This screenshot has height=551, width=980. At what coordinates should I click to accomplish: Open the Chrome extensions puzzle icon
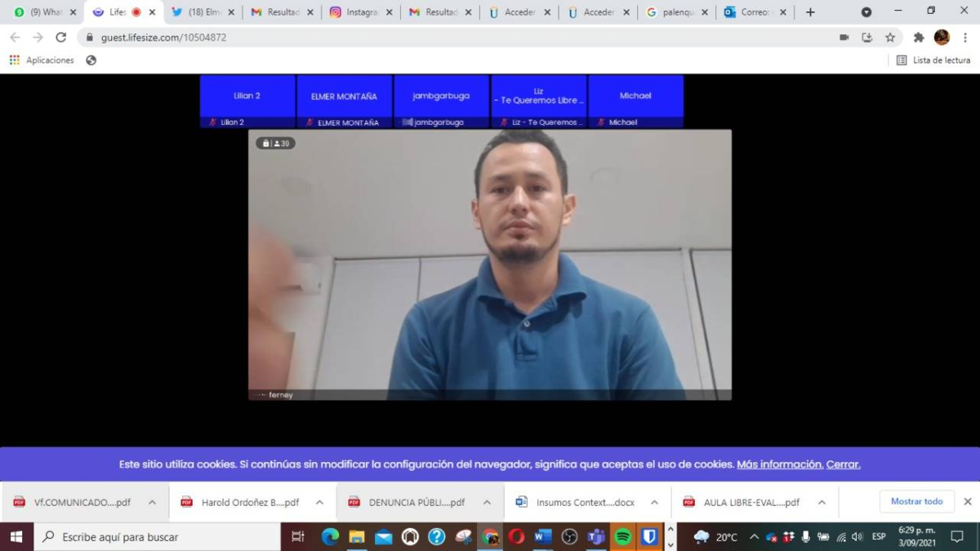pos(919,38)
